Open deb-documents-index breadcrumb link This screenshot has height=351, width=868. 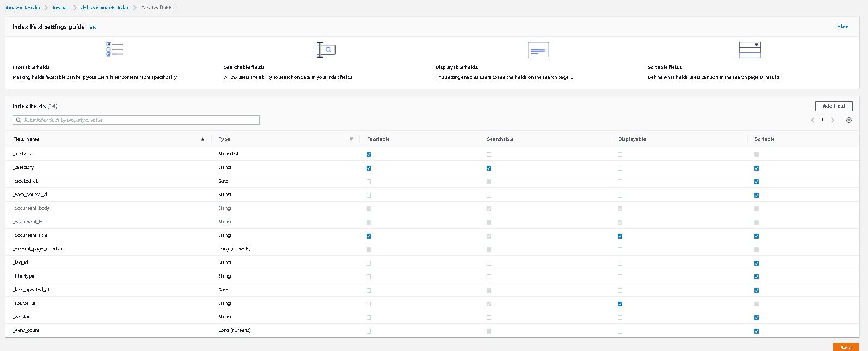pyautogui.click(x=105, y=8)
